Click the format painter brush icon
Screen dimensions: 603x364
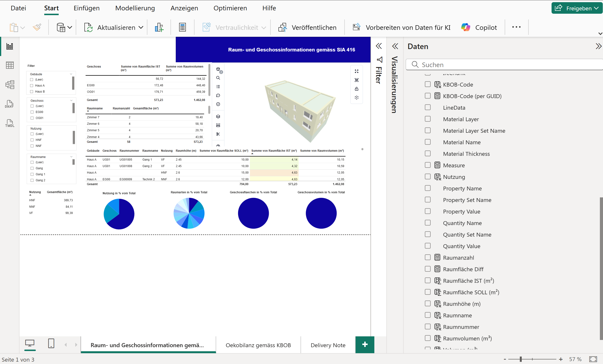click(x=37, y=27)
